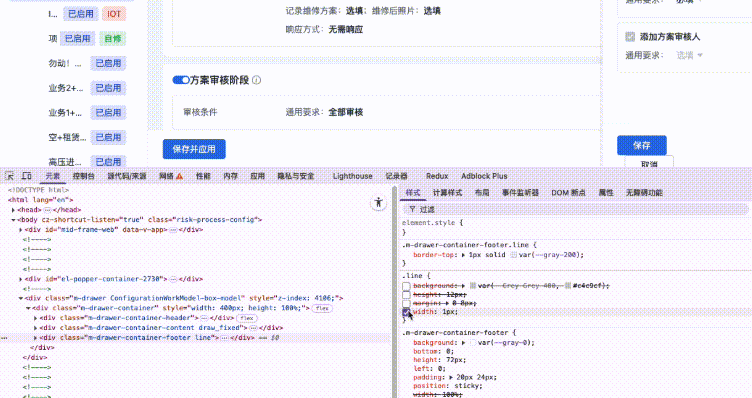Switch to the 控制台 tab
The image size is (752, 398).
(83, 176)
